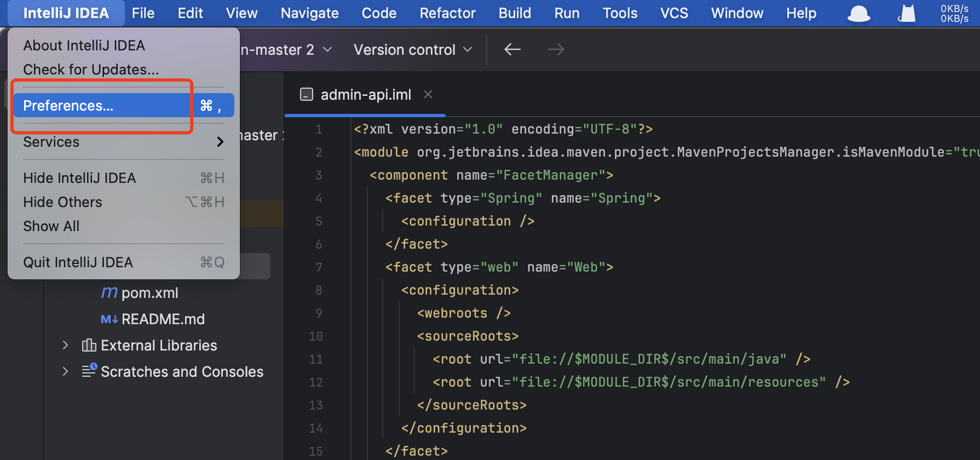Click the src/main/java root url line
Viewport: 980px width, 460px height.
tap(621, 359)
